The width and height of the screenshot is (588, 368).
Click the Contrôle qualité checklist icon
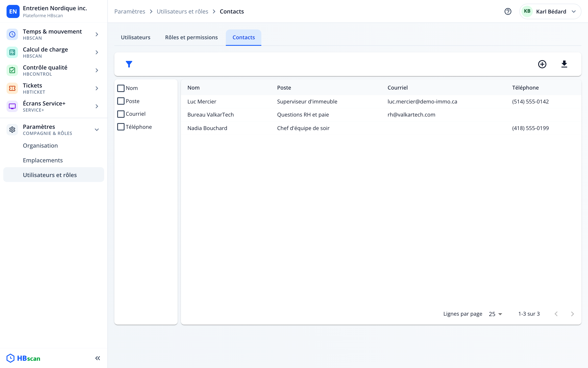12,70
